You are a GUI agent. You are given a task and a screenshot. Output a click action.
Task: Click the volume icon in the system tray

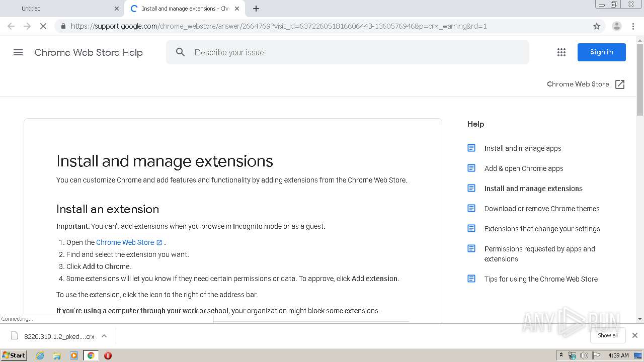(x=584, y=355)
